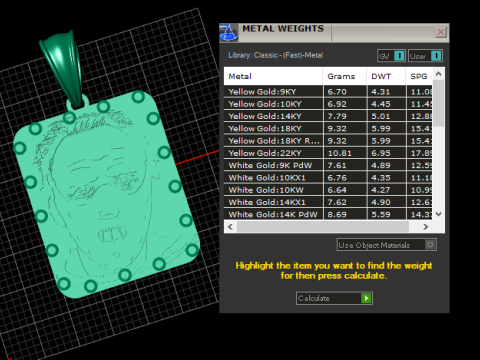
Task: Toggle the User switch
Action: pos(425,56)
